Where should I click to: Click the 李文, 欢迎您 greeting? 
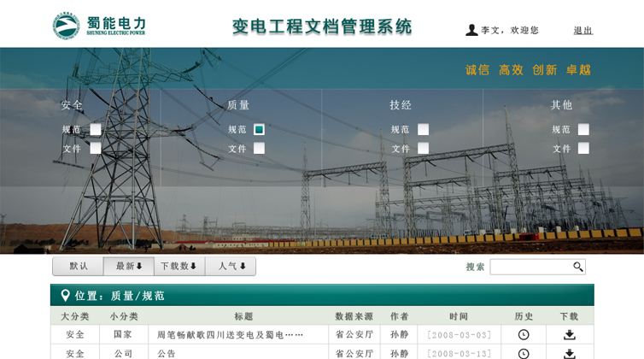(x=510, y=31)
